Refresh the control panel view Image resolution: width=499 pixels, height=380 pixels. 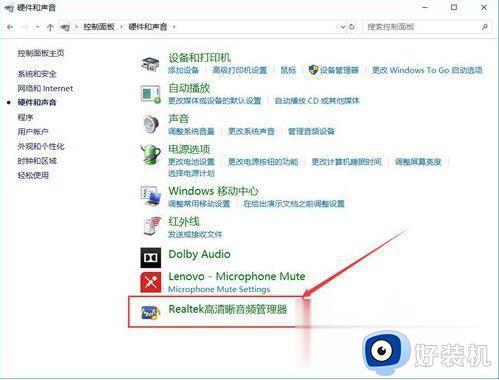click(352, 27)
